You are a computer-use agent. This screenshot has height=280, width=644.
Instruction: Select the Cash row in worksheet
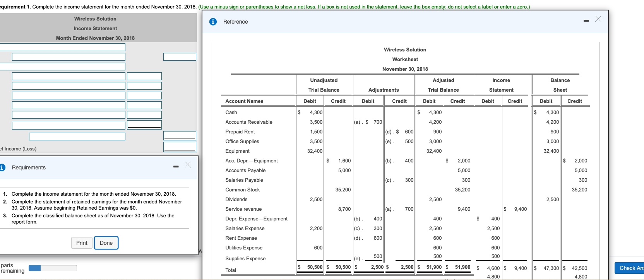tap(231, 113)
